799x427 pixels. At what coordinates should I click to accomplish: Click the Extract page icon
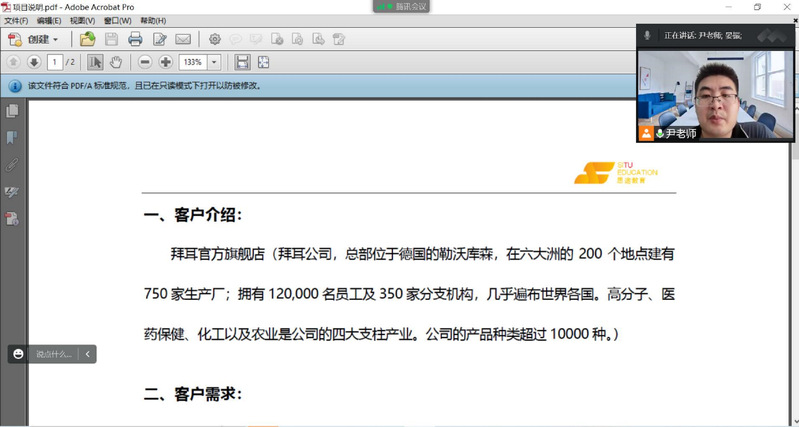pos(318,39)
